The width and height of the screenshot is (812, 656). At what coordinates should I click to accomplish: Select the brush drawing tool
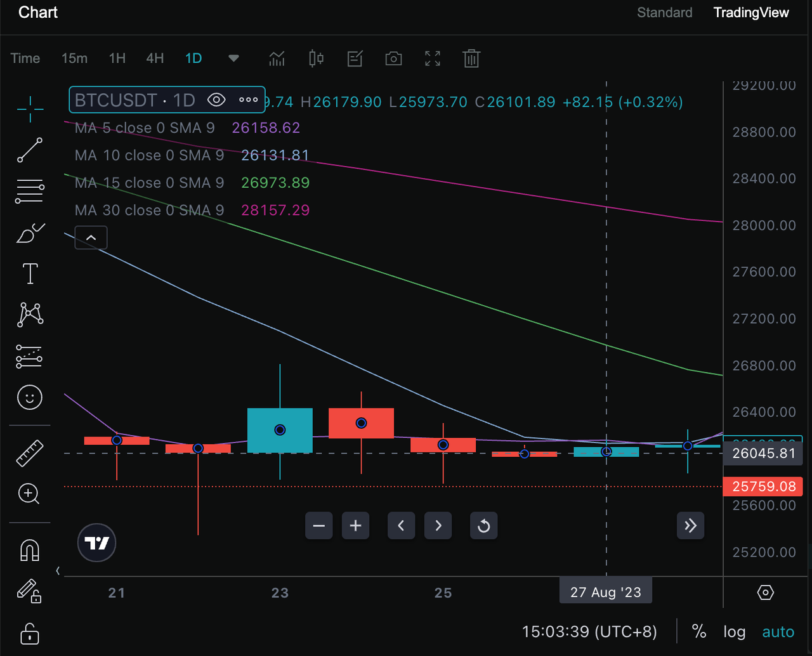(x=30, y=233)
